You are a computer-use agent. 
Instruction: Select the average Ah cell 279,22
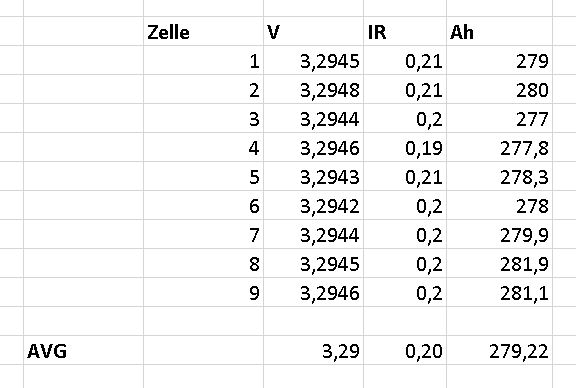[500, 350]
